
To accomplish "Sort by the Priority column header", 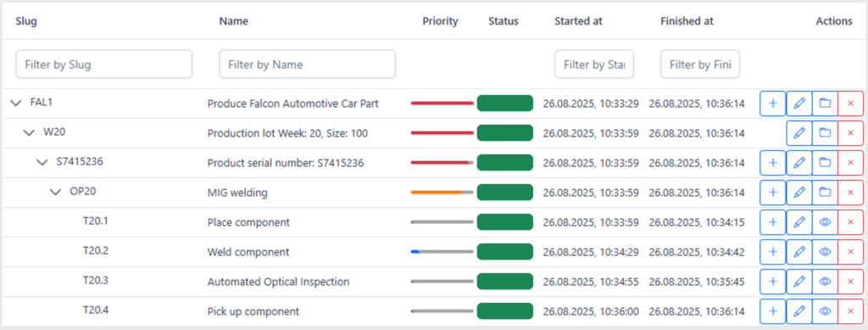I will coord(440,21).
